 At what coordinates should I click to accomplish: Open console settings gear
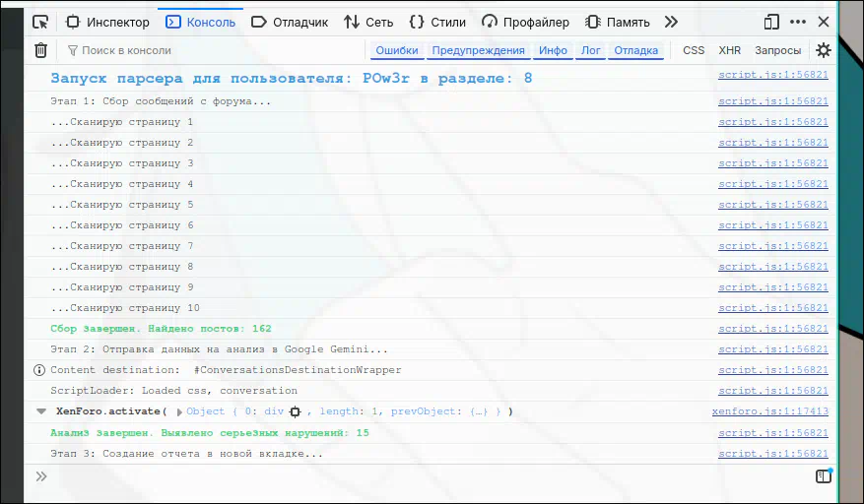pos(824,50)
